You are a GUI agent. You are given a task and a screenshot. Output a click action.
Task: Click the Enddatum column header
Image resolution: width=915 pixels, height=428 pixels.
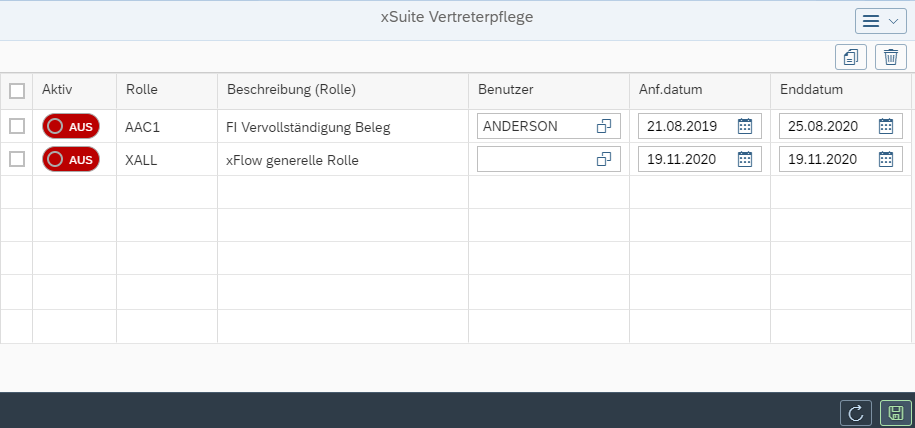pyautogui.click(x=811, y=90)
